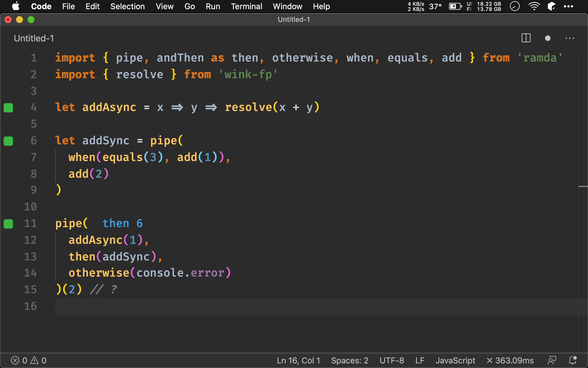Open the Apple menu

click(x=16, y=6)
